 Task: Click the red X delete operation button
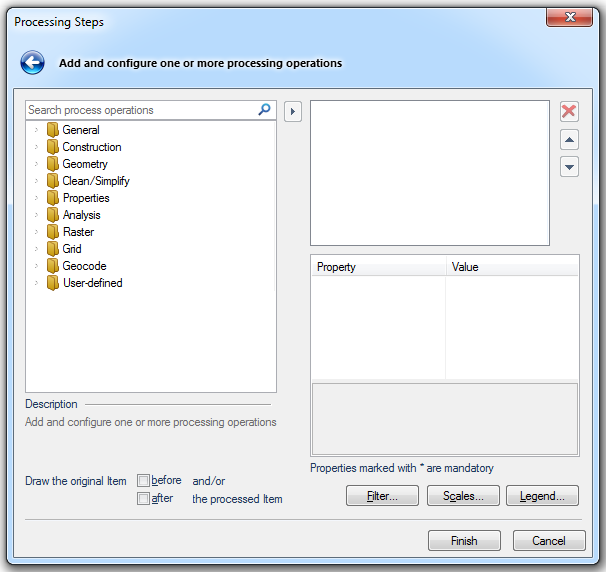(569, 112)
